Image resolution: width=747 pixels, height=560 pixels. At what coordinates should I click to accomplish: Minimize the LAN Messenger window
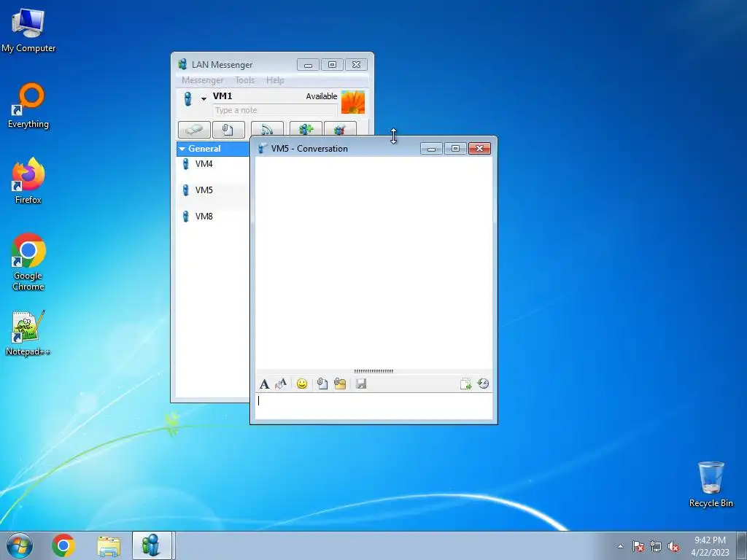tap(309, 65)
